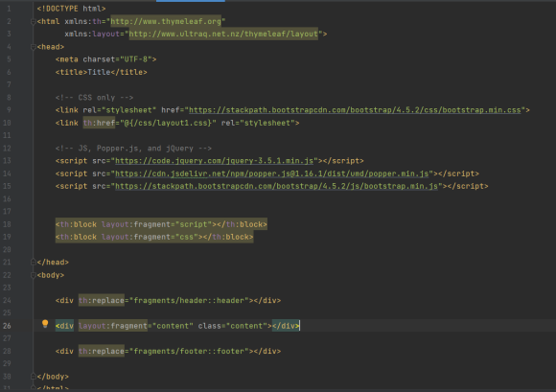Click the thymeleaf.org namespace URL

coord(166,22)
